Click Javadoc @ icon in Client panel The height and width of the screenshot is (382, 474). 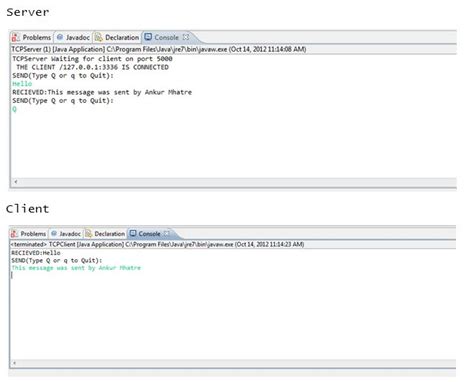(x=54, y=234)
